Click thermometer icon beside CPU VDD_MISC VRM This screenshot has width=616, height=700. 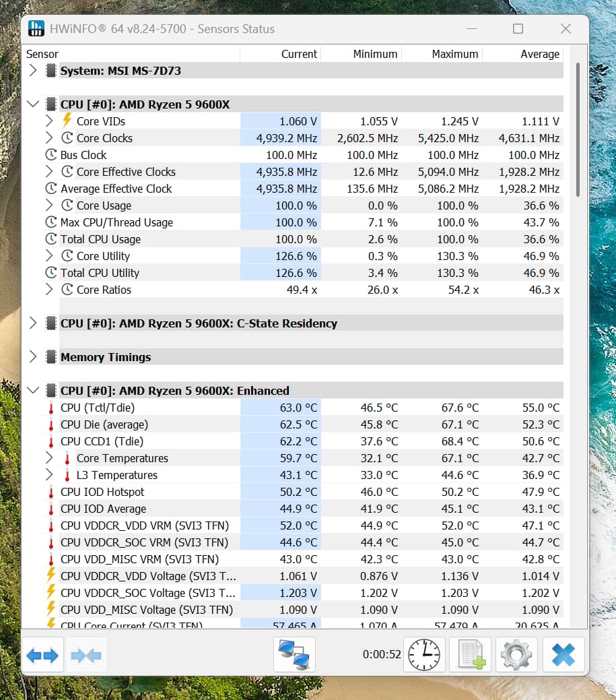point(51,560)
